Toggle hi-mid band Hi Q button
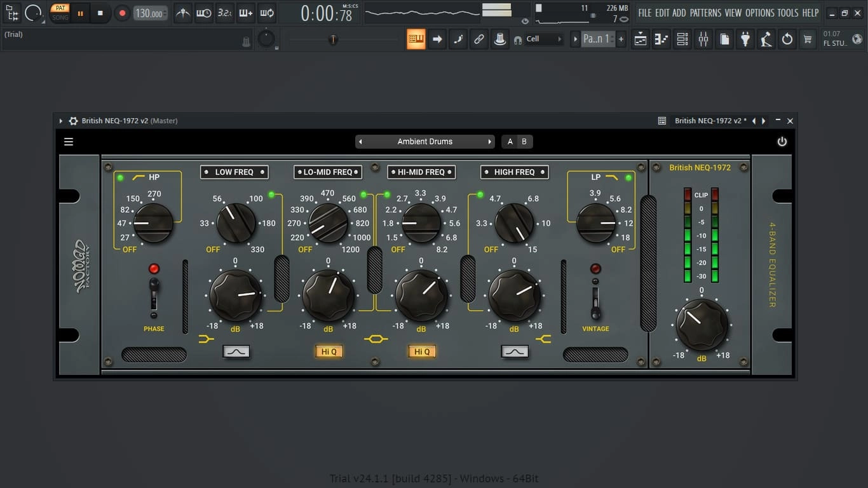Image resolution: width=868 pixels, height=488 pixels. 422,351
